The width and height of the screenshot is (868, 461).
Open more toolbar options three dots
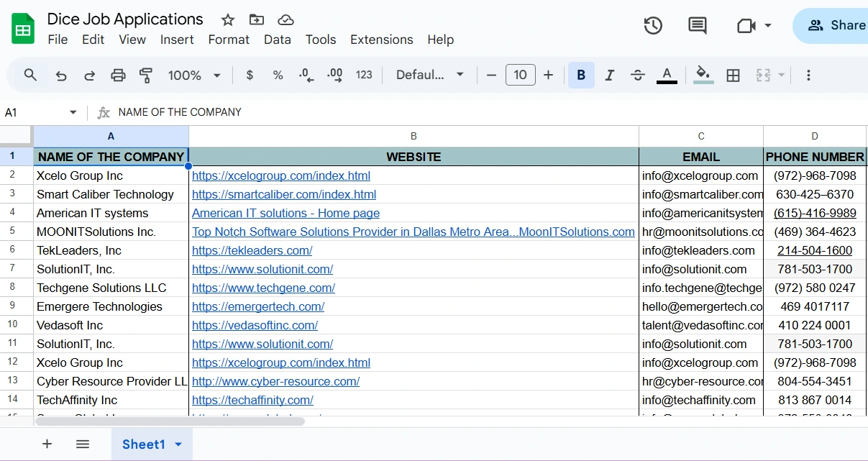pos(808,75)
